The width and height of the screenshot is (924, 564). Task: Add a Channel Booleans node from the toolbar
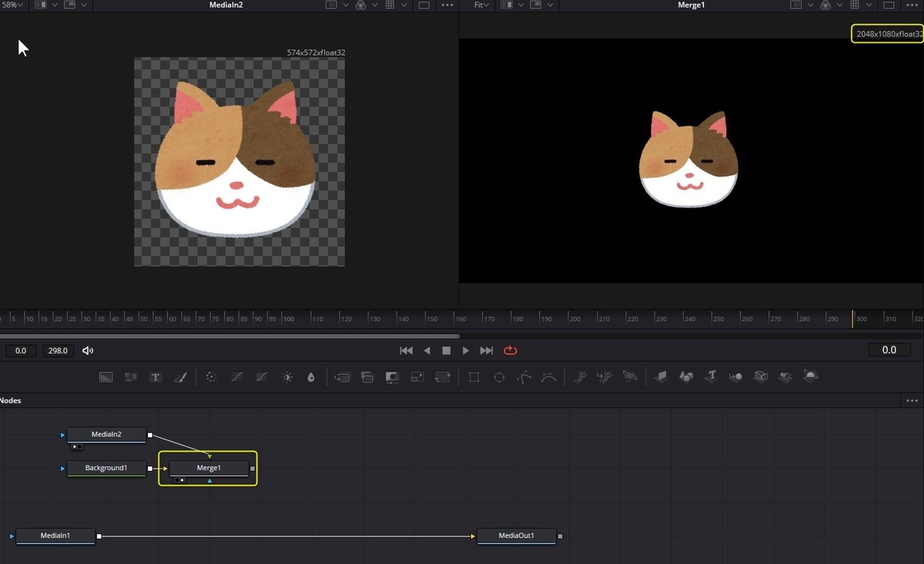pyautogui.click(x=367, y=377)
